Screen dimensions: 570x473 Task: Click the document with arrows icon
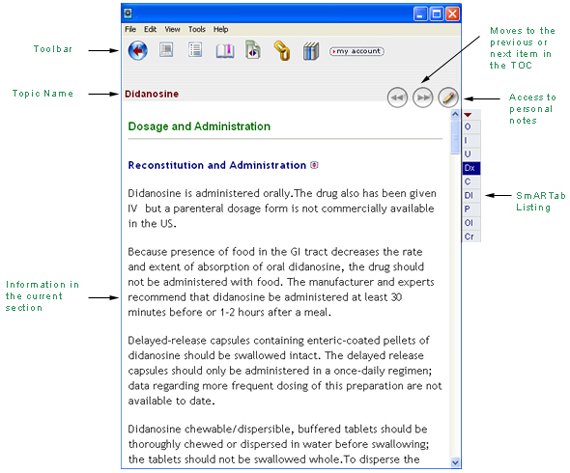253,50
